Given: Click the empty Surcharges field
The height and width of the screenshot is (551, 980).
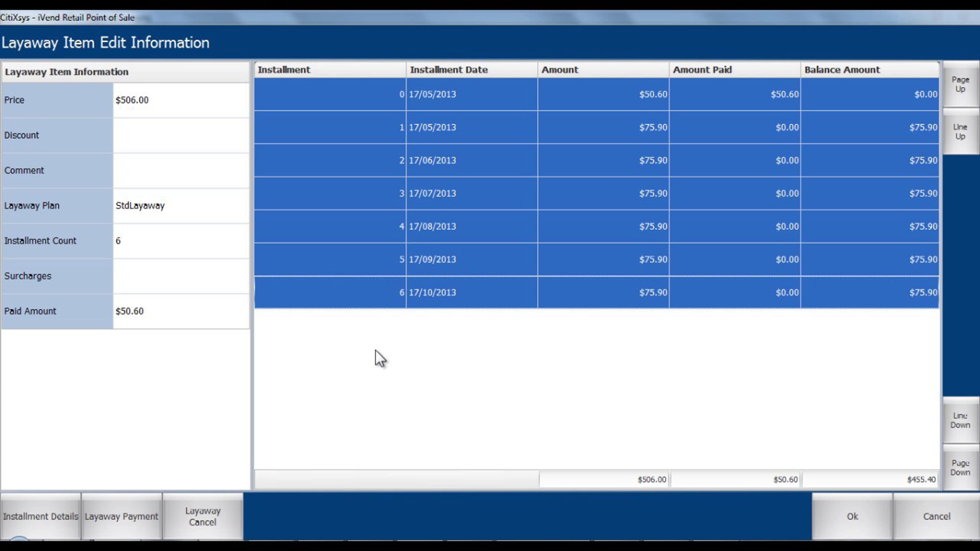Looking at the screenshot, I should [x=181, y=276].
